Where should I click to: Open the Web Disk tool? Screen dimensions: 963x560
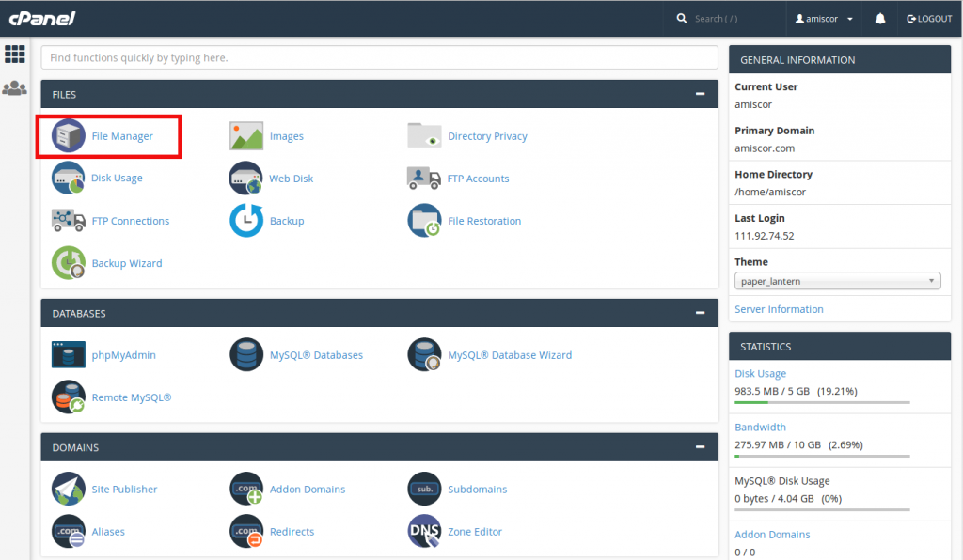click(291, 178)
